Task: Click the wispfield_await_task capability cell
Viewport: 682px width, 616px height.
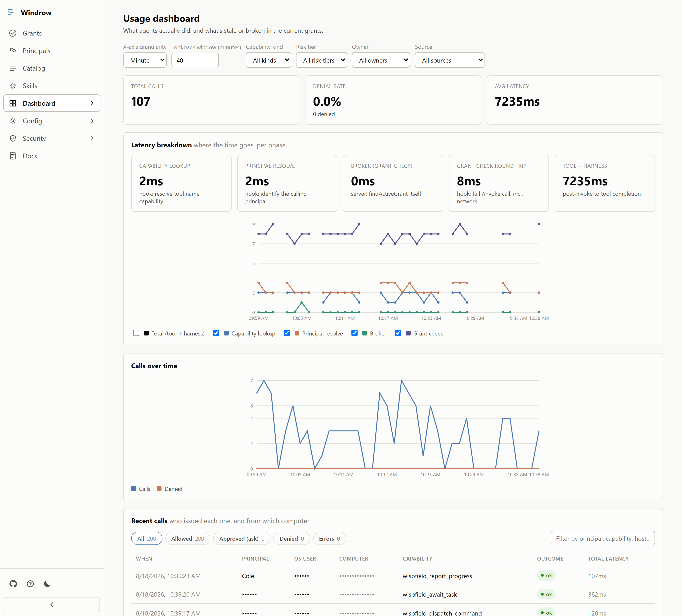Action: point(430,594)
